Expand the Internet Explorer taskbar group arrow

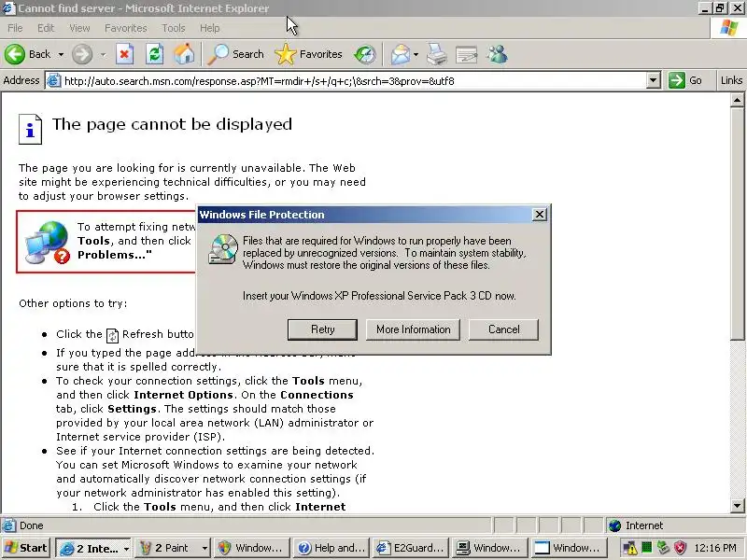coord(126,549)
